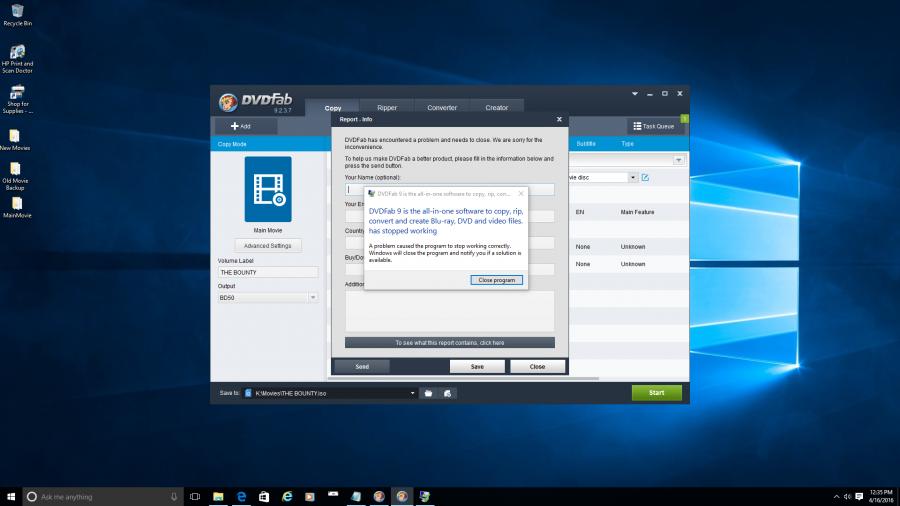
Task: Click the green Start button
Action: click(x=657, y=393)
